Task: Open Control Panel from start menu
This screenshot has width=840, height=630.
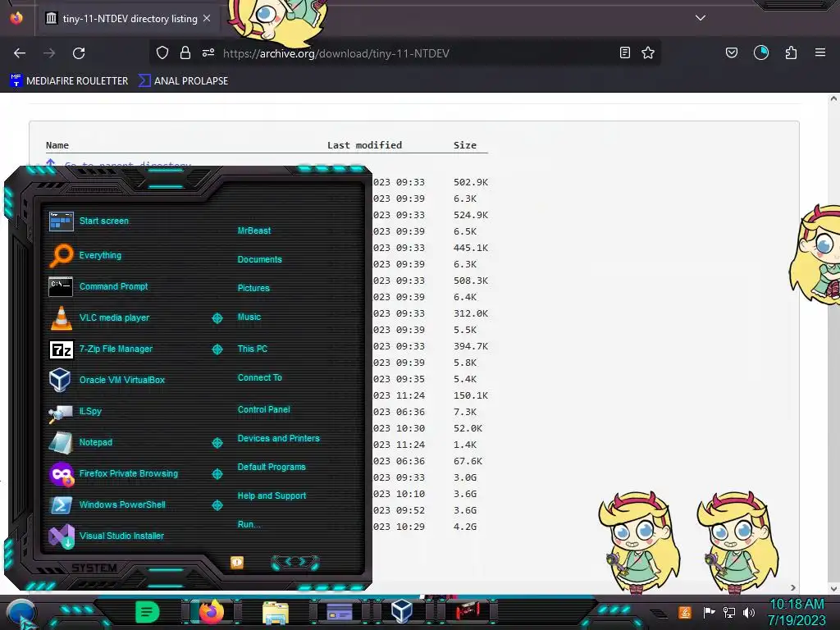Action: (263, 409)
